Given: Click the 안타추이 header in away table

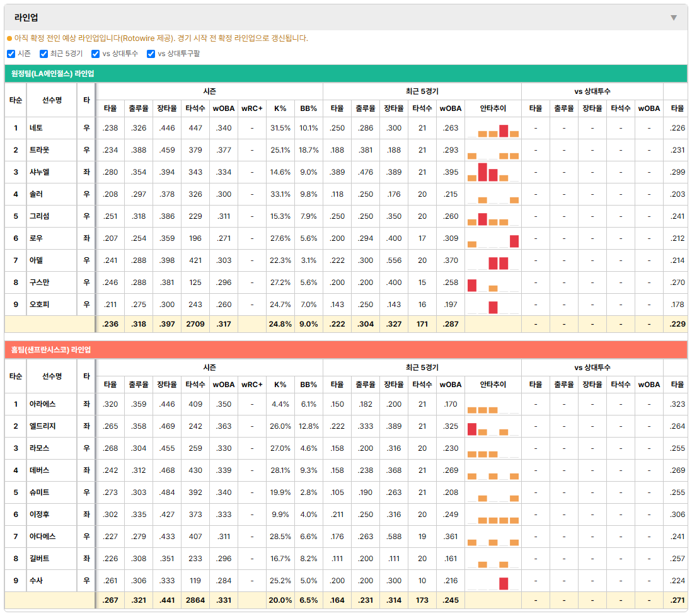Looking at the screenshot, I should coord(493,108).
